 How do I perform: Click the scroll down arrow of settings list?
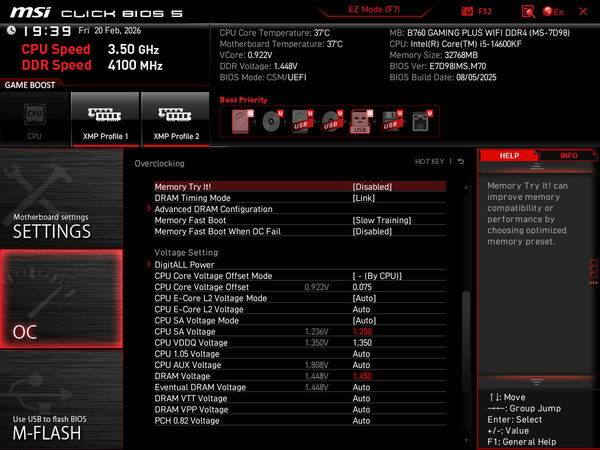coord(466,440)
